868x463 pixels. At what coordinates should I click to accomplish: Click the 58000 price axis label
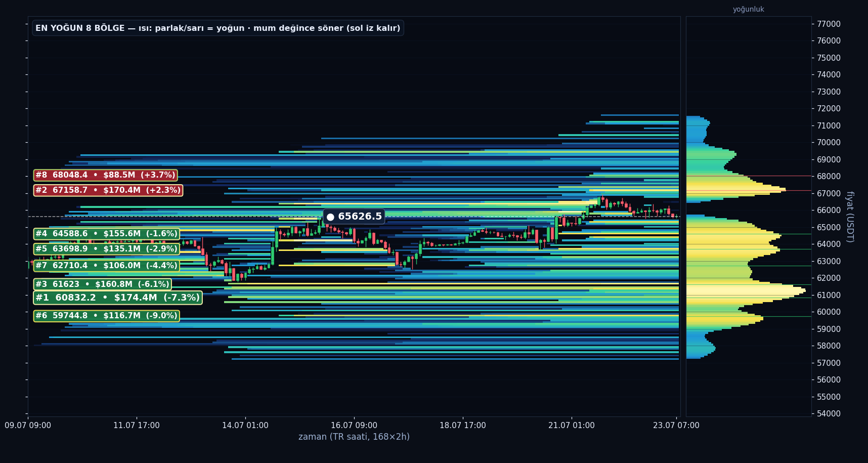point(829,346)
